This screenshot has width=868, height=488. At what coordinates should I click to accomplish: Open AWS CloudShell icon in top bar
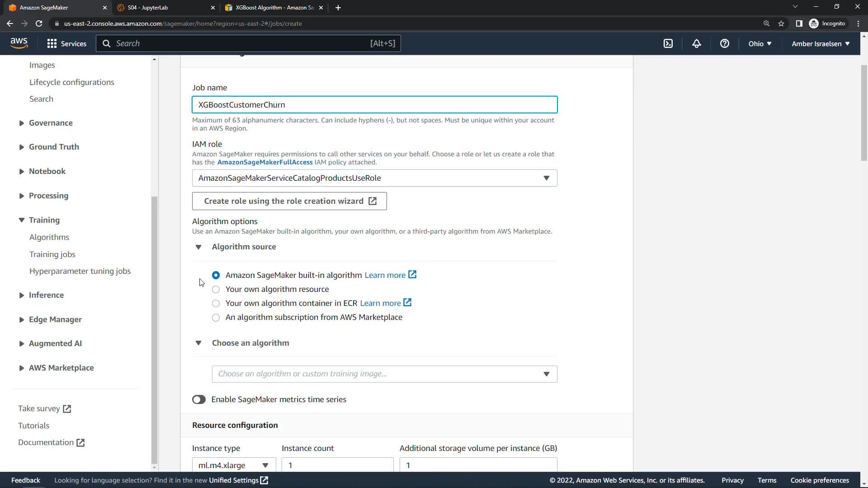(668, 43)
